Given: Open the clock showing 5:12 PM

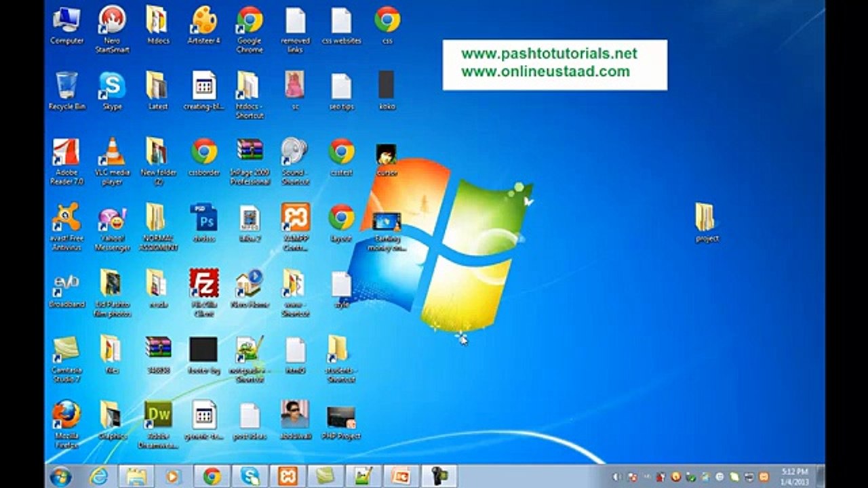Looking at the screenshot, I should click(793, 476).
